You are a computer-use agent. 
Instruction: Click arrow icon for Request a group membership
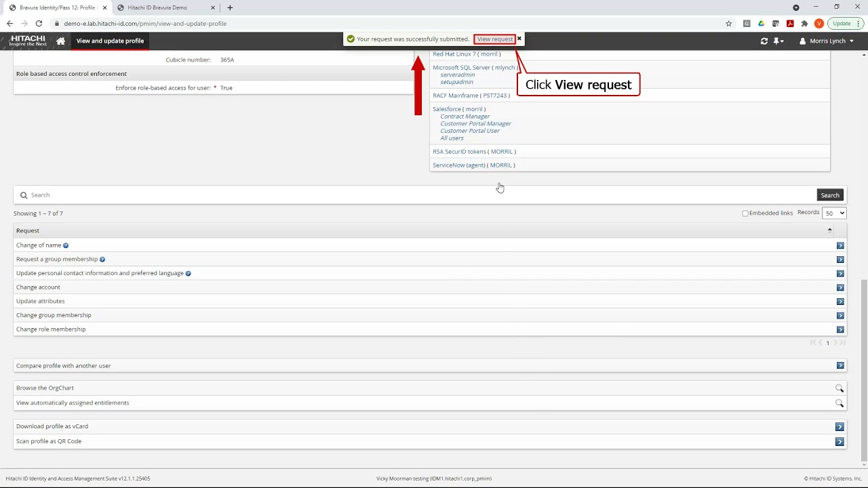click(x=840, y=260)
